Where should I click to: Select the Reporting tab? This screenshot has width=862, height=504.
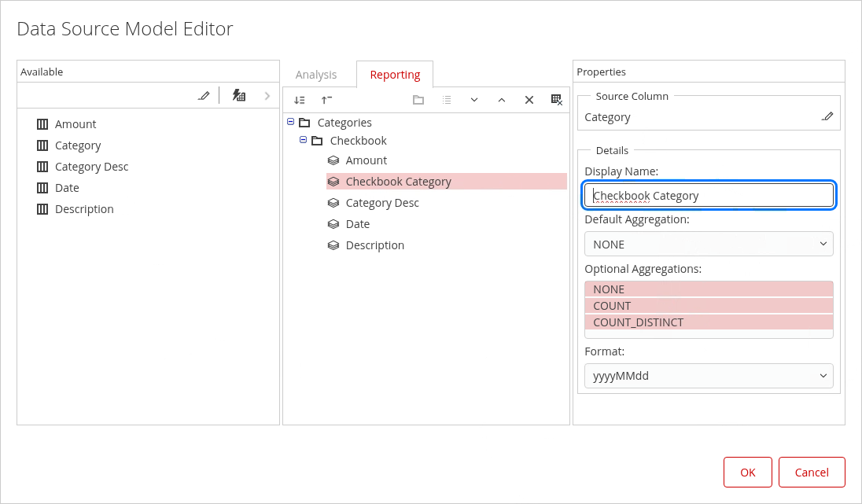[x=395, y=75]
